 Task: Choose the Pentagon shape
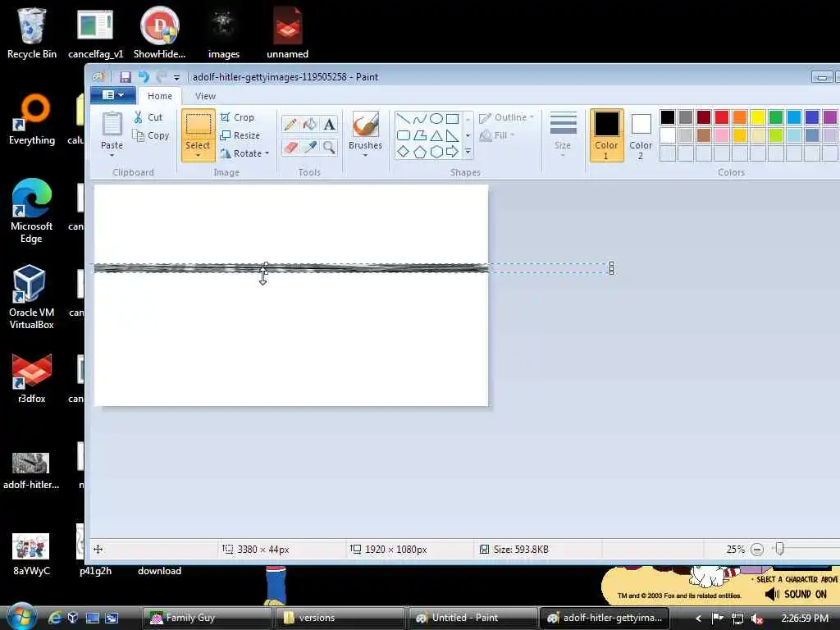click(419, 152)
